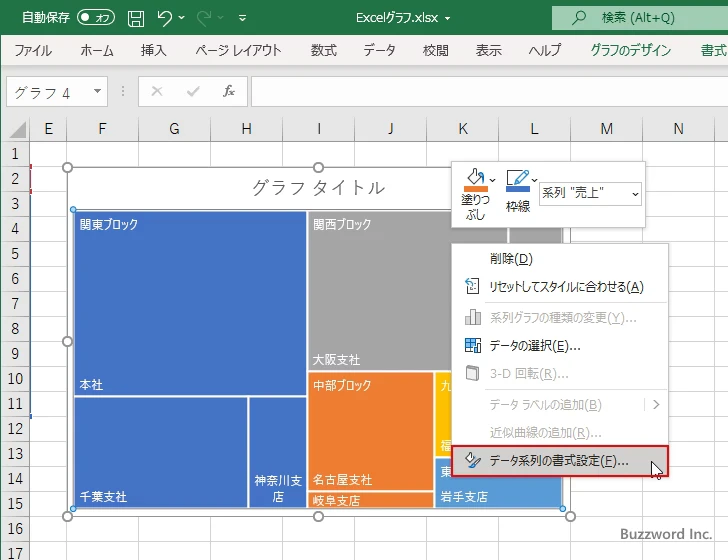Open the 枠線 outline dropdown arrow
Image resolution: width=728 pixels, height=560 pixels.
click(x=535, y=180)
